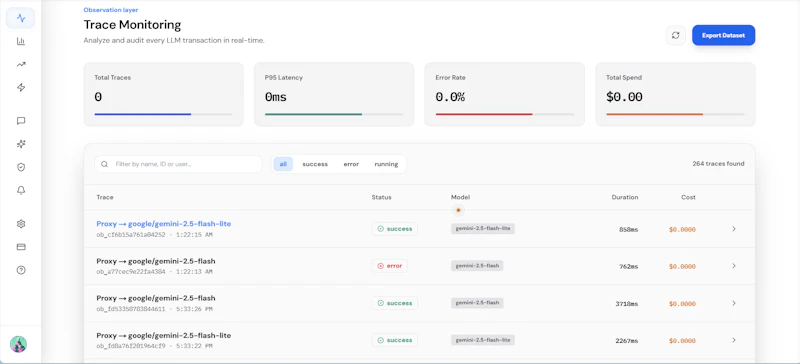800x364 pixels.
Task: Click the P95 Latency green progress bar
Action: point(334,114)
